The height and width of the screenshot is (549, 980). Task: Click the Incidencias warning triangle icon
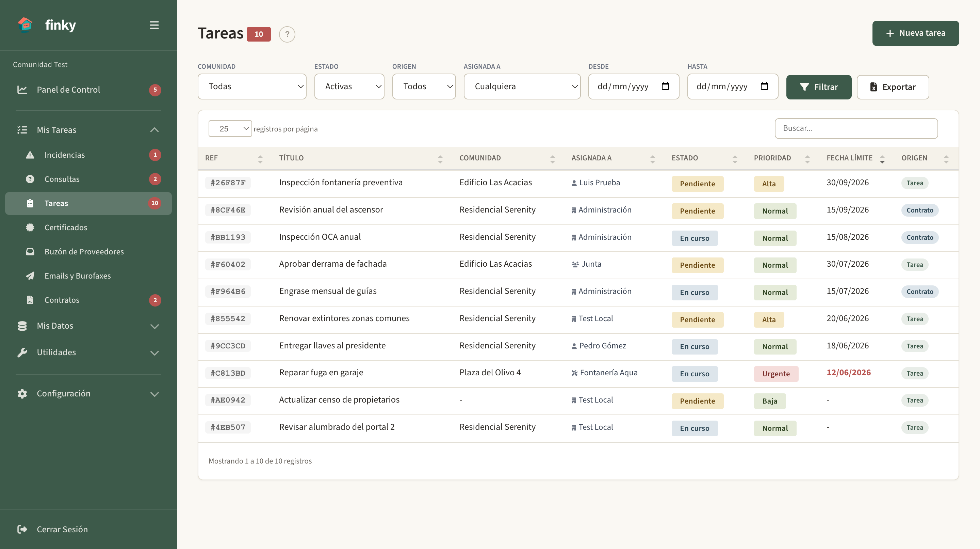tap(30, 155)
